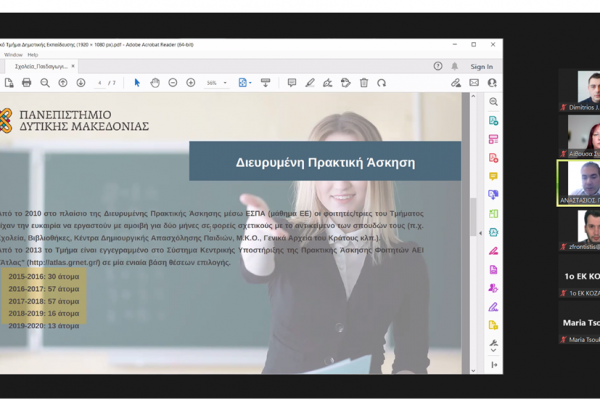Click the search tools magnifier in right pane
Viewport: 600px width, 400px height.
[x=494, y=102]
